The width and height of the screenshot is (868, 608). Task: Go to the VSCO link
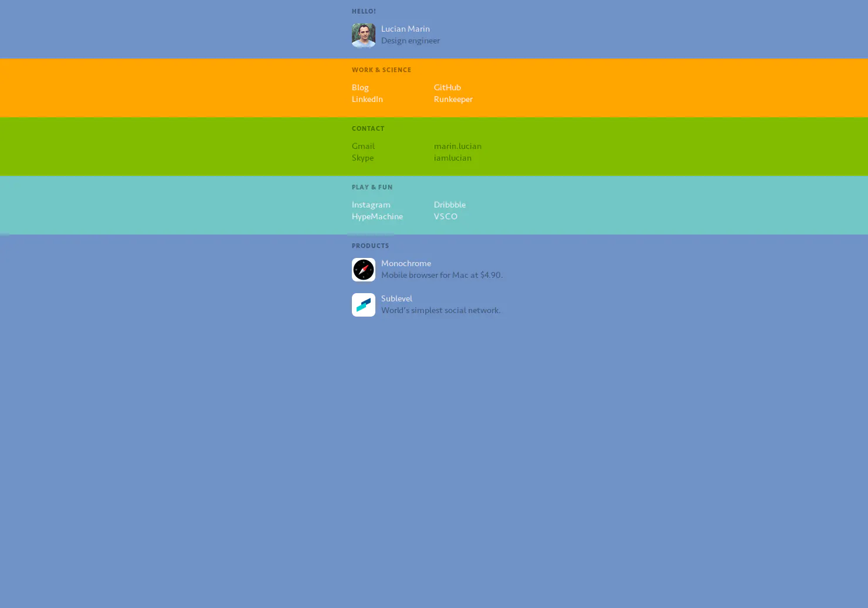446,216
